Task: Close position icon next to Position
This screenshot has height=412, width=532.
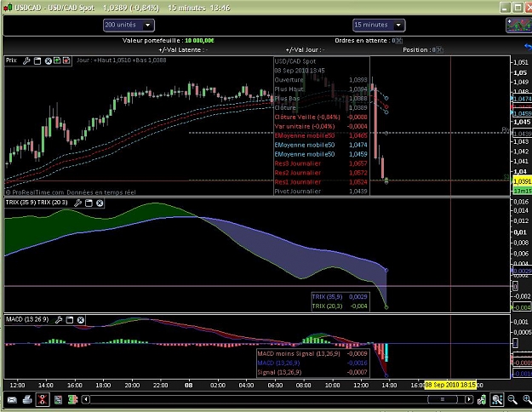Action: coord(440,50)
